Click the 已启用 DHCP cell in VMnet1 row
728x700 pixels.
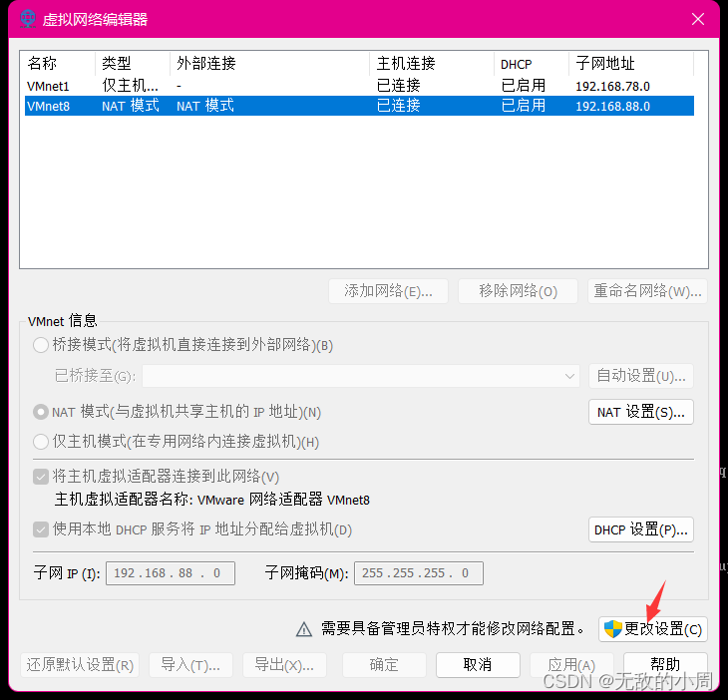[x=524, y=86]
